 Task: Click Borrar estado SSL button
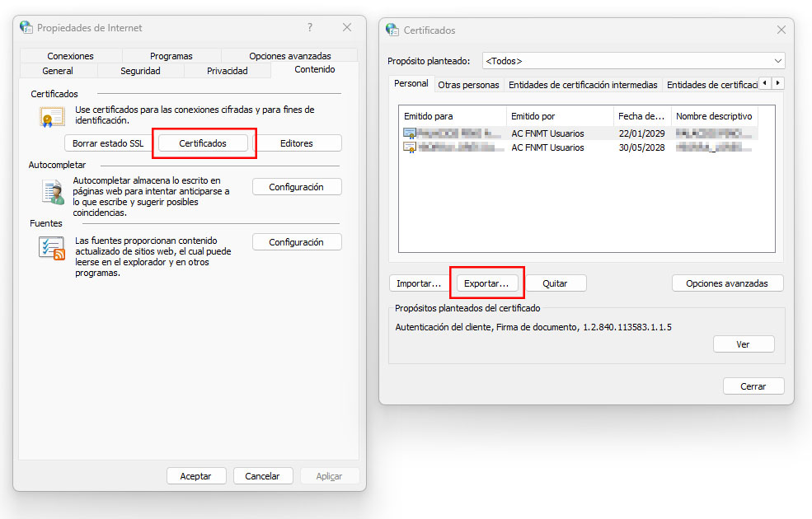coord(108,143)
